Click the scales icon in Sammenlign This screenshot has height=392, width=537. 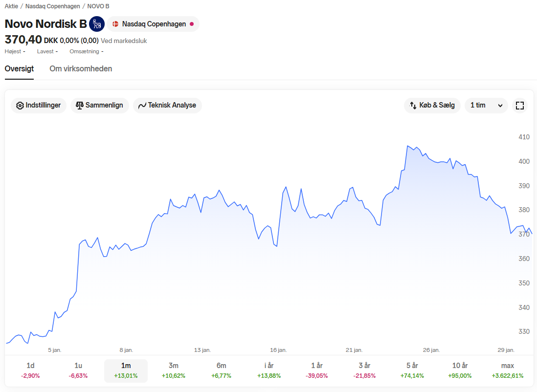point(79,106)
